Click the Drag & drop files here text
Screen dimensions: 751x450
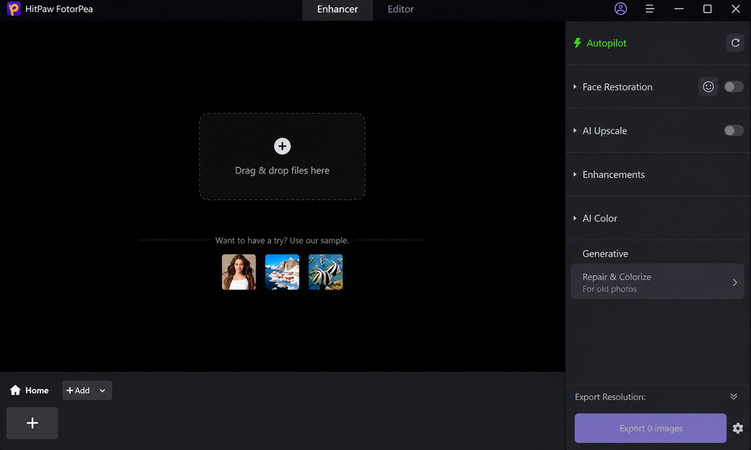(x=282, y=170)
